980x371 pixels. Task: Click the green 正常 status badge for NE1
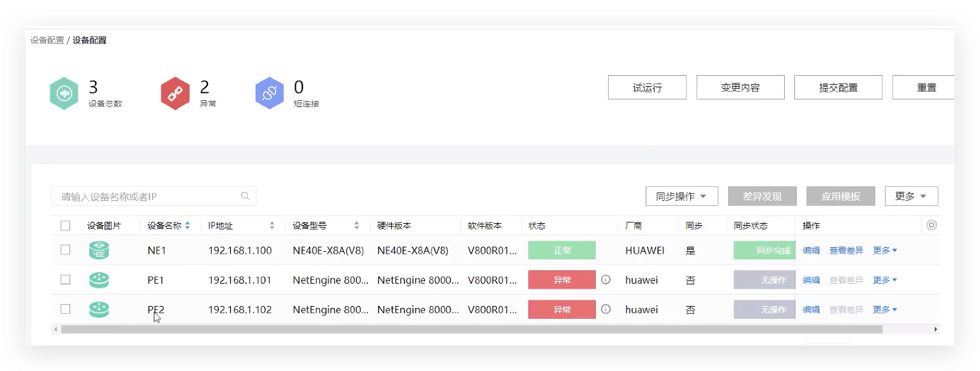(562, 251)
